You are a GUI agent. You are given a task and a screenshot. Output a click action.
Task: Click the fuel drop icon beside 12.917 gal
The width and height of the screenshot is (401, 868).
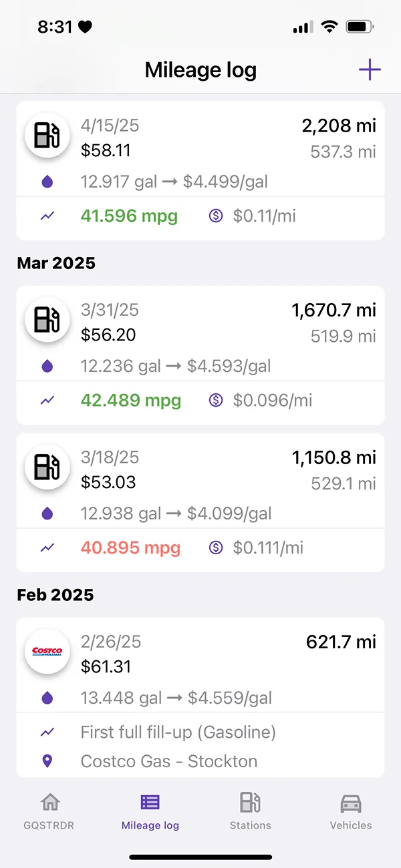pos(47,181)
